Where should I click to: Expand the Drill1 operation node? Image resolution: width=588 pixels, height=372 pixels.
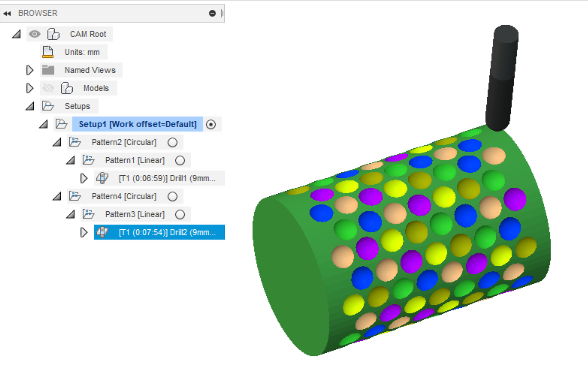84,178
